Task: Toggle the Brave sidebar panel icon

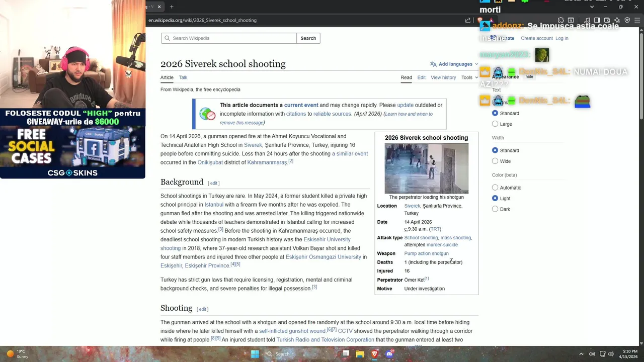Action: pos(597,20)
